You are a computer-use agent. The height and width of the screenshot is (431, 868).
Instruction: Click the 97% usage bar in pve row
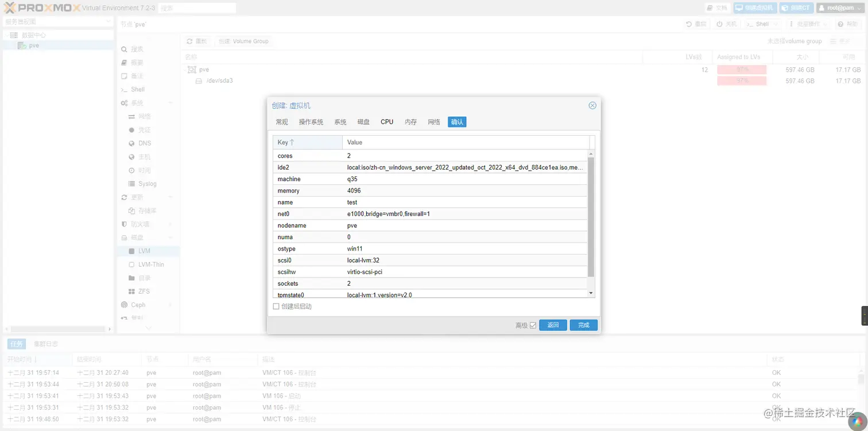(742, 70)
